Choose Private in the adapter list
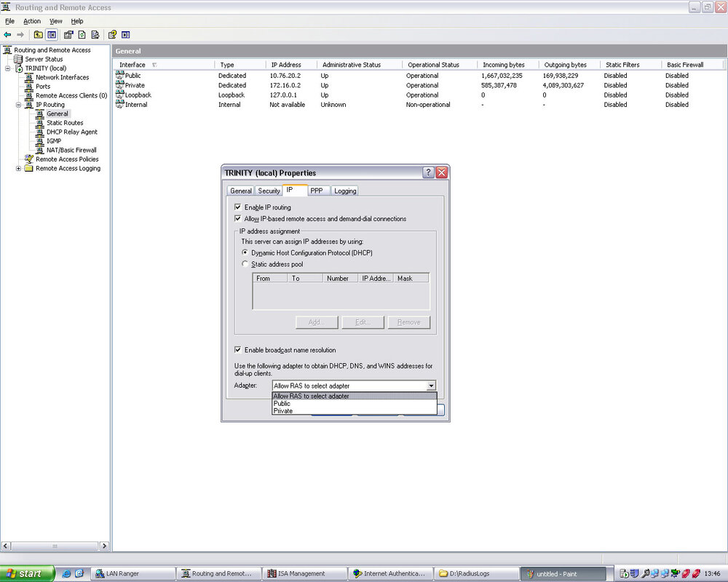Viewport: 728px width, 582px height. 355,411
